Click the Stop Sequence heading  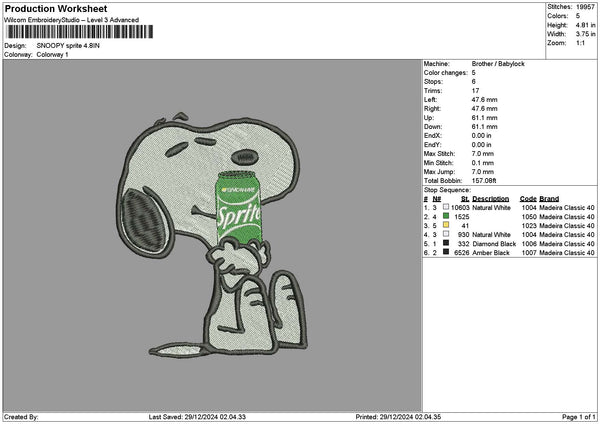click(x=447, y=190)
